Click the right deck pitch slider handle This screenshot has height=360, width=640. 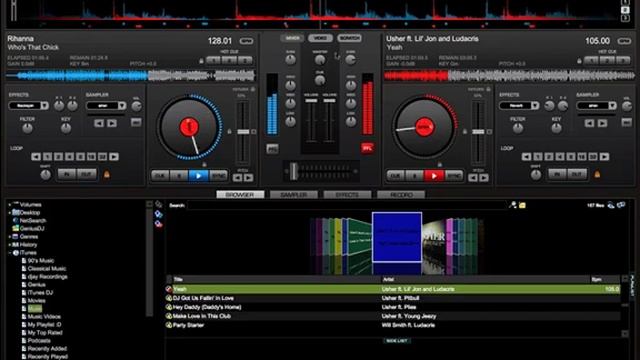click(478, 132)
